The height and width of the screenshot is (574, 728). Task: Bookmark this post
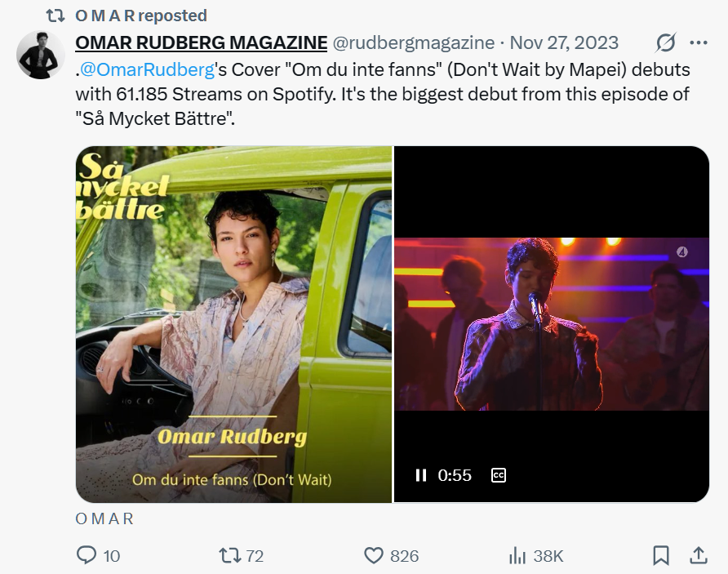(661, 556)
